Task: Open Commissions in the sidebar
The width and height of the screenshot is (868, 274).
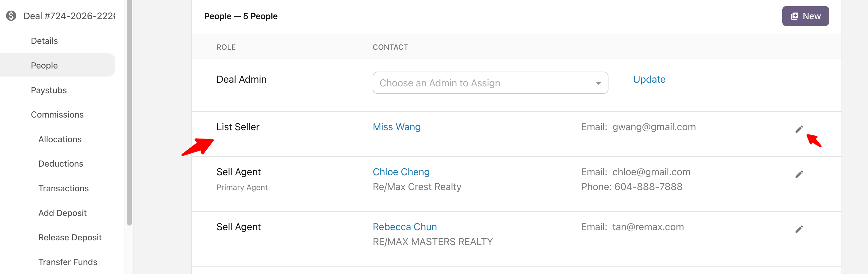Action: (57, 115)
